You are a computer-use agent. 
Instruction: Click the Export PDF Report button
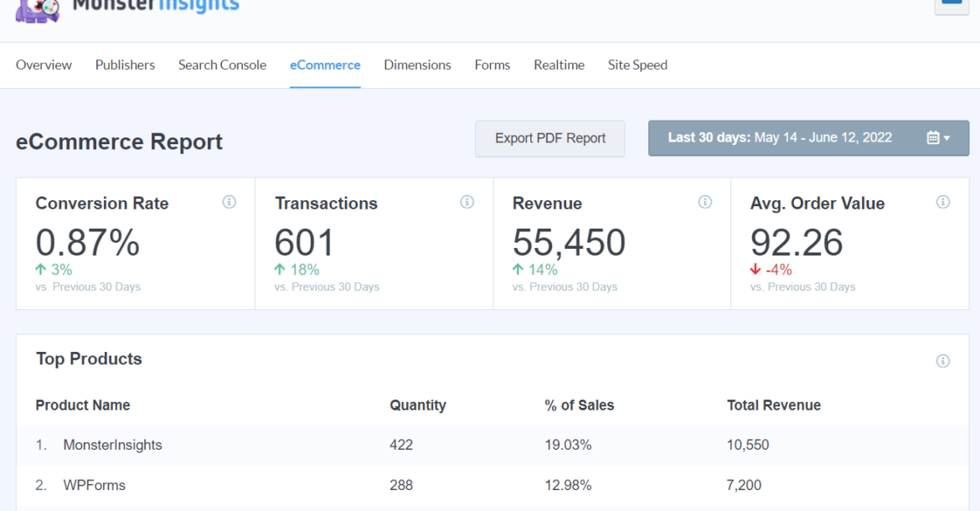coord(549,138)
